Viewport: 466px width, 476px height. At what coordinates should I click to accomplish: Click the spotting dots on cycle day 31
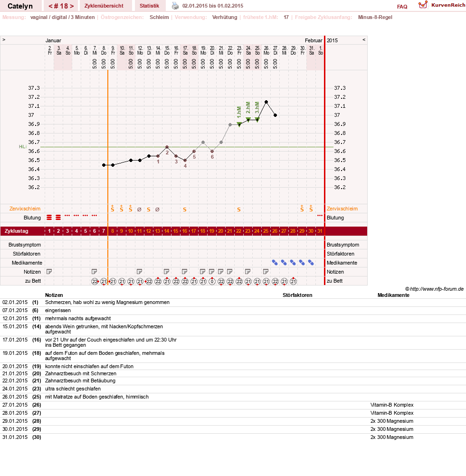(320, 216)
